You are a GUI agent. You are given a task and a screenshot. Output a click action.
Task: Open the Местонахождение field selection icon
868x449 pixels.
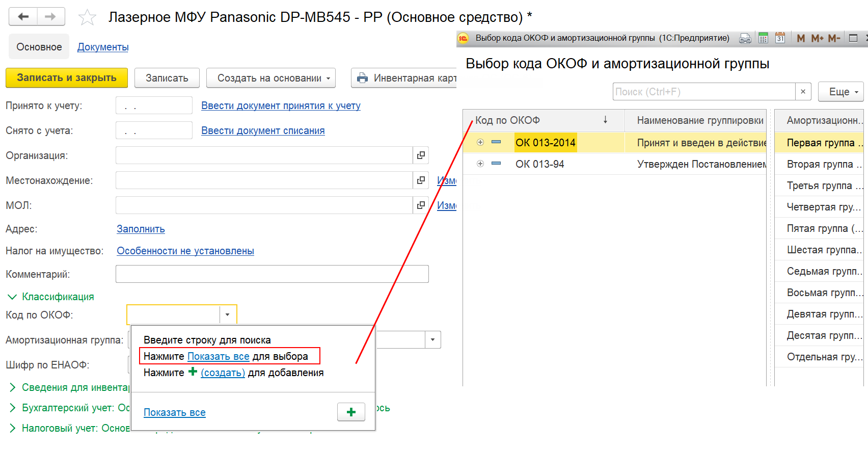(x=421, y=180)
